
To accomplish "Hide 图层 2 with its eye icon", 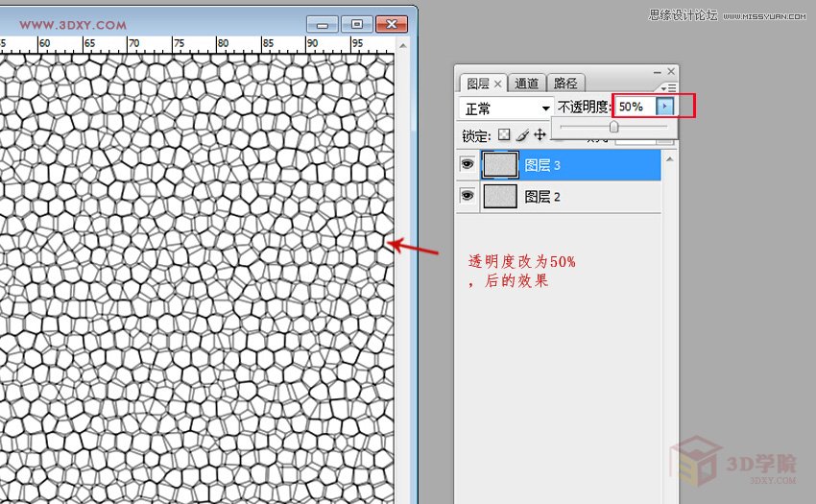I will (468, 196).
